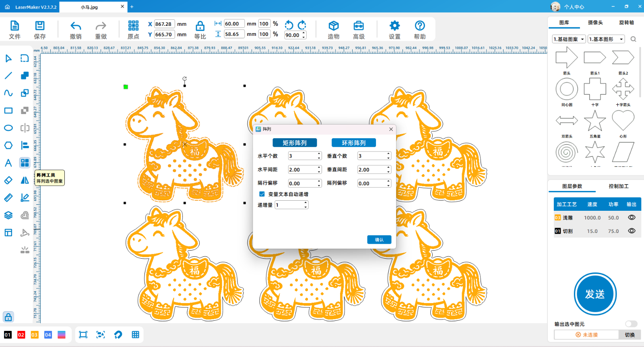Switch to the 摄像头 tab
644x347 pixels.
[x=595, y=23]
